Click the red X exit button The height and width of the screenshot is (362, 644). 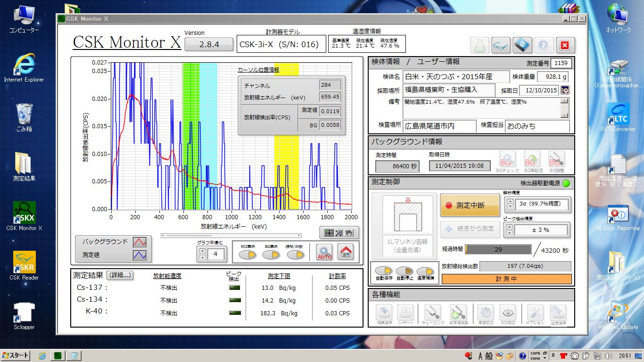click(x=565, y=45)
